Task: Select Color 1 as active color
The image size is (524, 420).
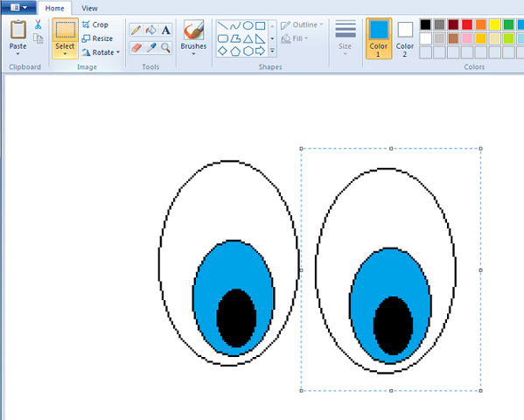Action: click(379, 38)
